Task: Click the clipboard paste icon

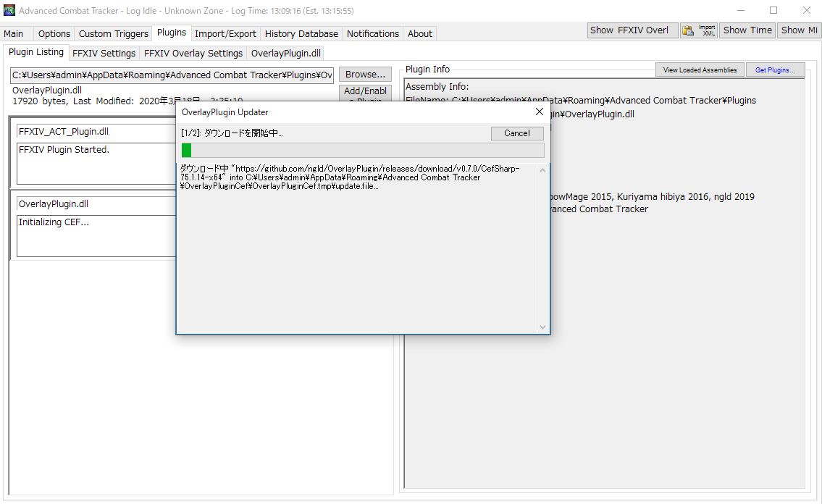Action: tap(688, 30)
